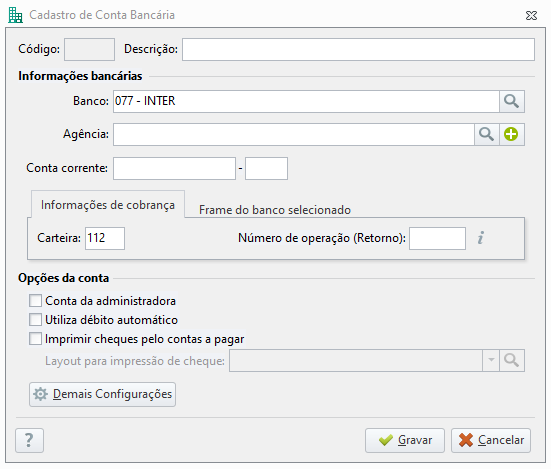Check Imprimir cheques pelo contas a pagar
The width and height of the screenshot is (551, 469).
(35, 339)
